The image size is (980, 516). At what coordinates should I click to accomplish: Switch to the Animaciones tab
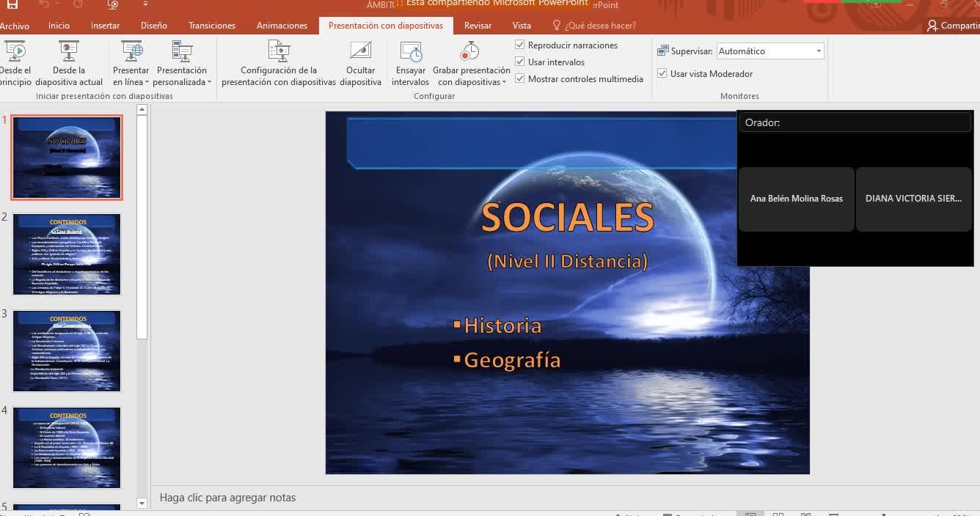[x=282, y=26]
